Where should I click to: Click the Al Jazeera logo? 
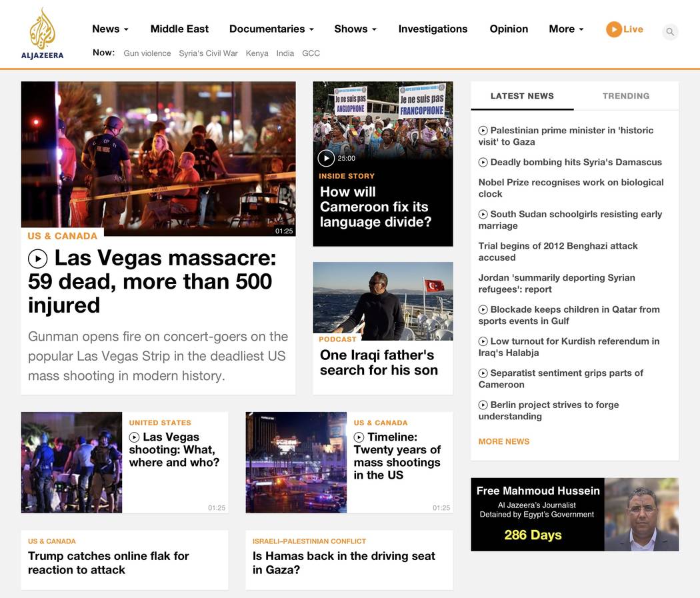(x=43, y=34)
